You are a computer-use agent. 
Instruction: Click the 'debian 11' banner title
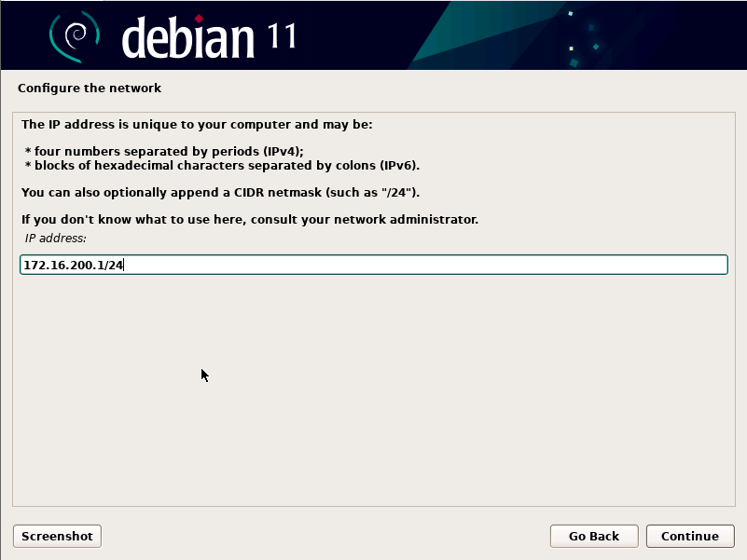click(x=209, y=36)
